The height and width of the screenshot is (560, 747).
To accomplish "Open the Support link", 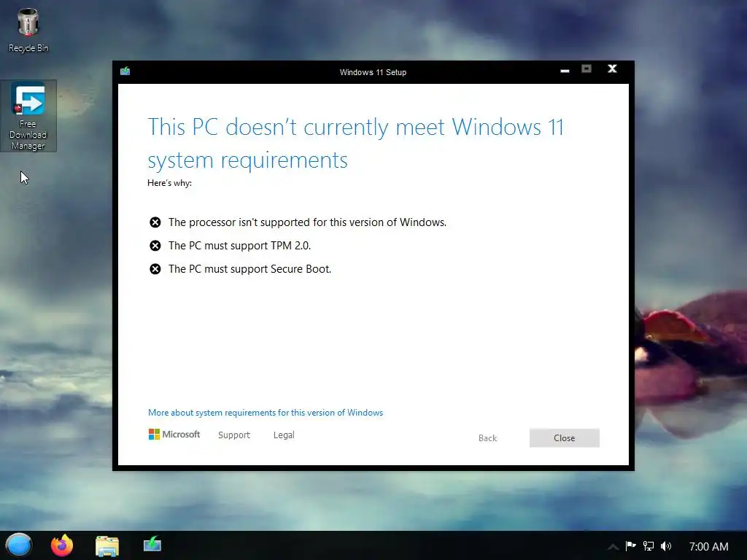I will pyautogui.click(x=234, y=435).
